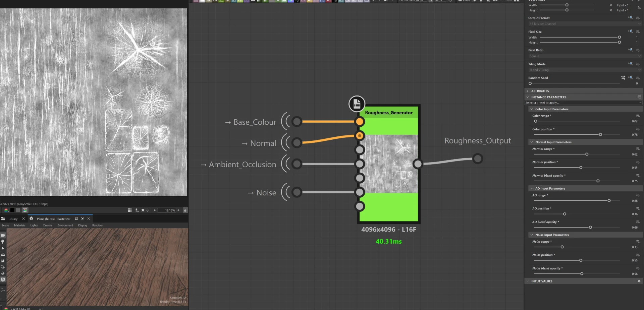Toggle the axis gizmo icon in 3D view
The height and width of the screenshot is (310, 644).
pos(3,290)
